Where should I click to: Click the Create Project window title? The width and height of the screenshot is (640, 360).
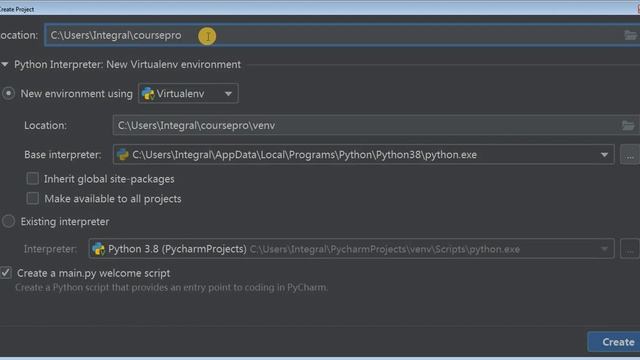pos(16,9)
